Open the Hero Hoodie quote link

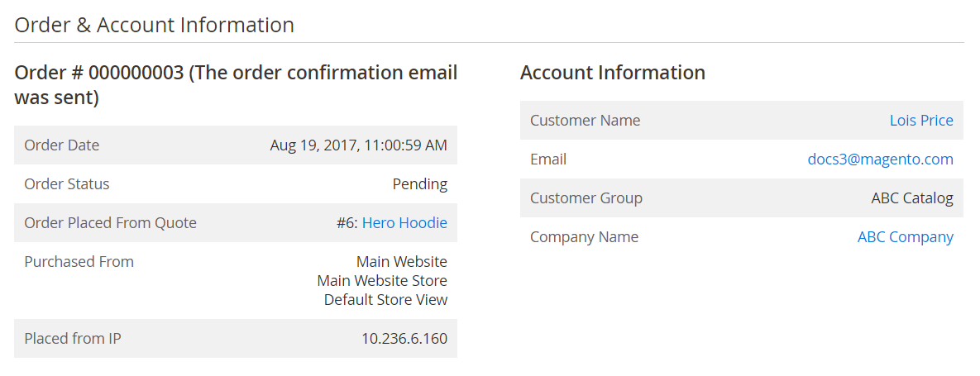[405, 223]
